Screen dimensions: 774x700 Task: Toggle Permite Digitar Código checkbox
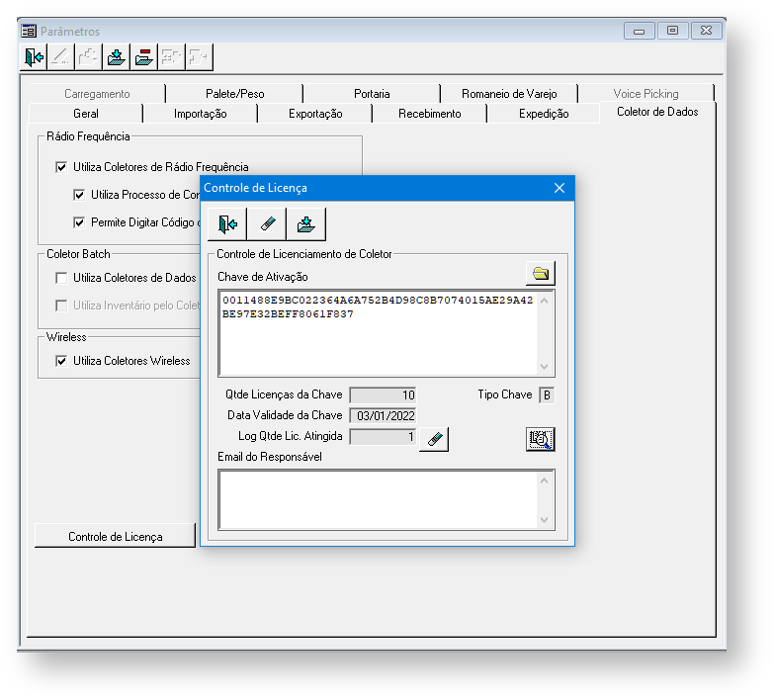click(79, 222)
